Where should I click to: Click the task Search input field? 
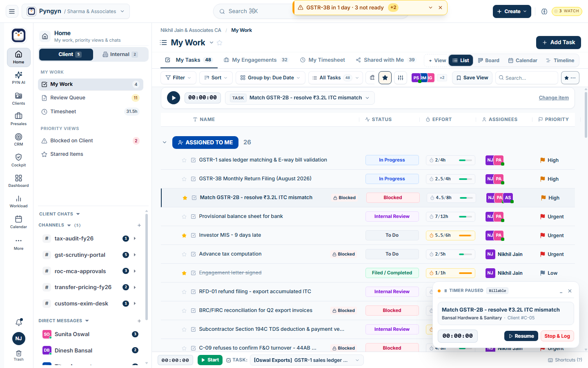pyautogui.click(x=527, y=78)
